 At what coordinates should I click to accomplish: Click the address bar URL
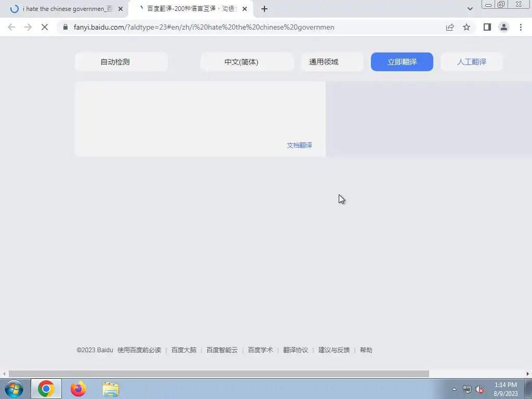204,27
